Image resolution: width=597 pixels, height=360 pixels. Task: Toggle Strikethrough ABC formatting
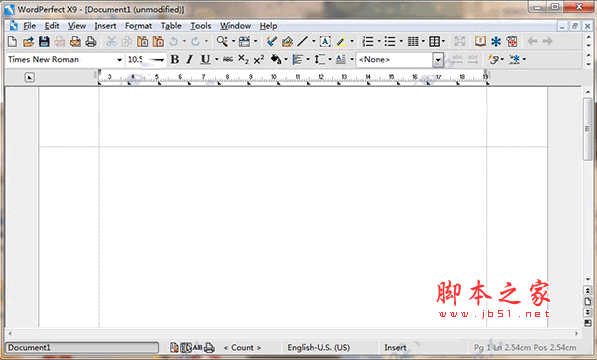coord(228,59)
